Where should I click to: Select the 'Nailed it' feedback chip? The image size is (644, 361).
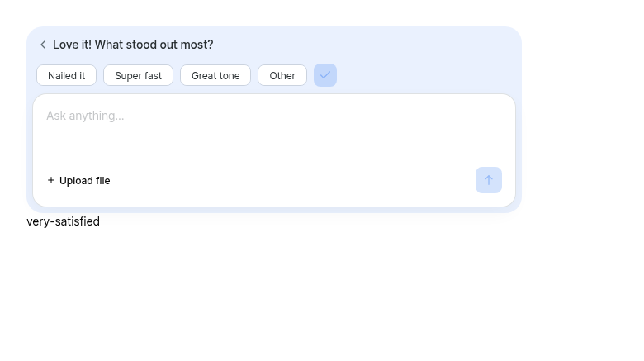click(x=67, y=76)
